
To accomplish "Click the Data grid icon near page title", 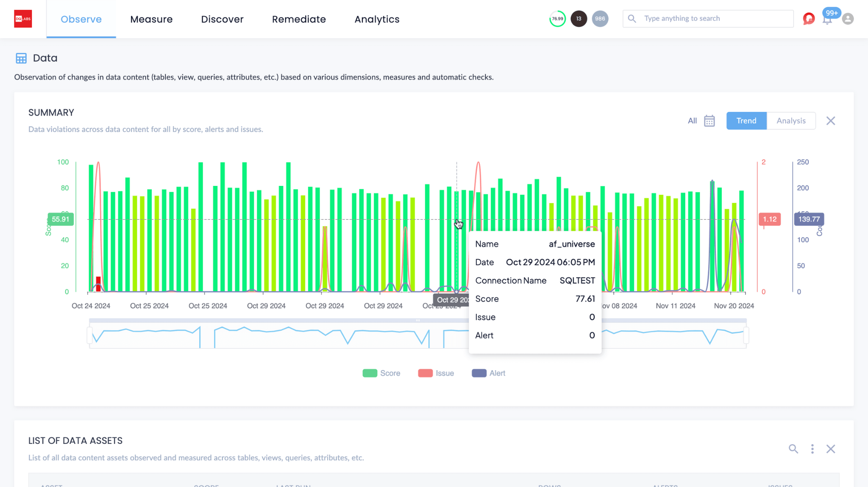I will coord(21,58).
